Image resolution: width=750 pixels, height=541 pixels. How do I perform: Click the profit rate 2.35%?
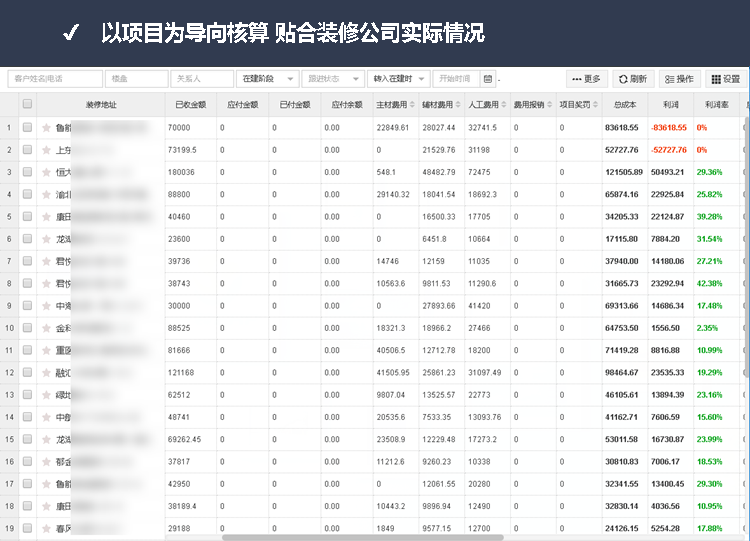tap(707, 328)
